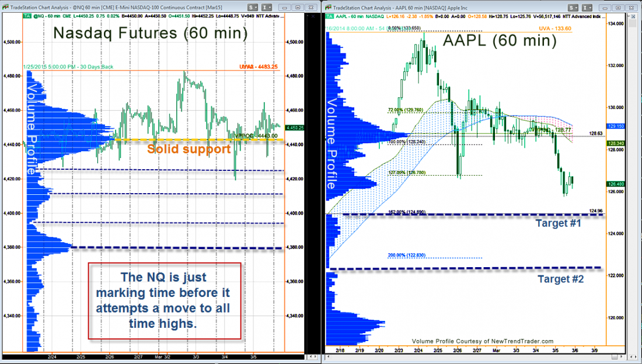This screenshot has height=364, width=642.
Task: Click the green TA badge on the @NQ status line
Action: tap(27, 17)
